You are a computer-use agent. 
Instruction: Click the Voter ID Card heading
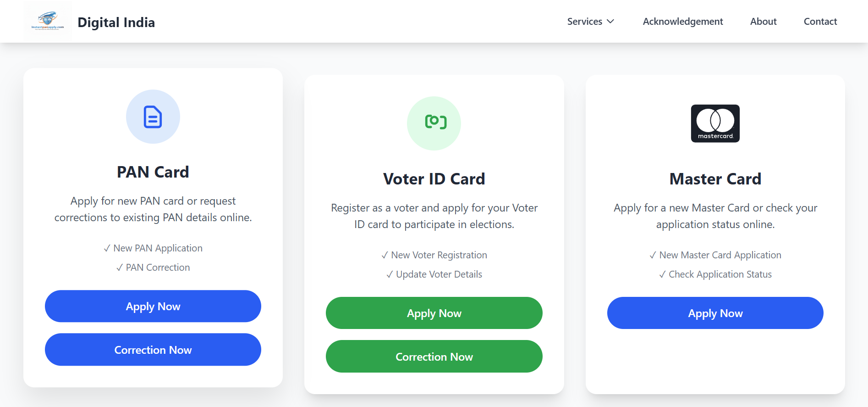click(x=434, y=179)
